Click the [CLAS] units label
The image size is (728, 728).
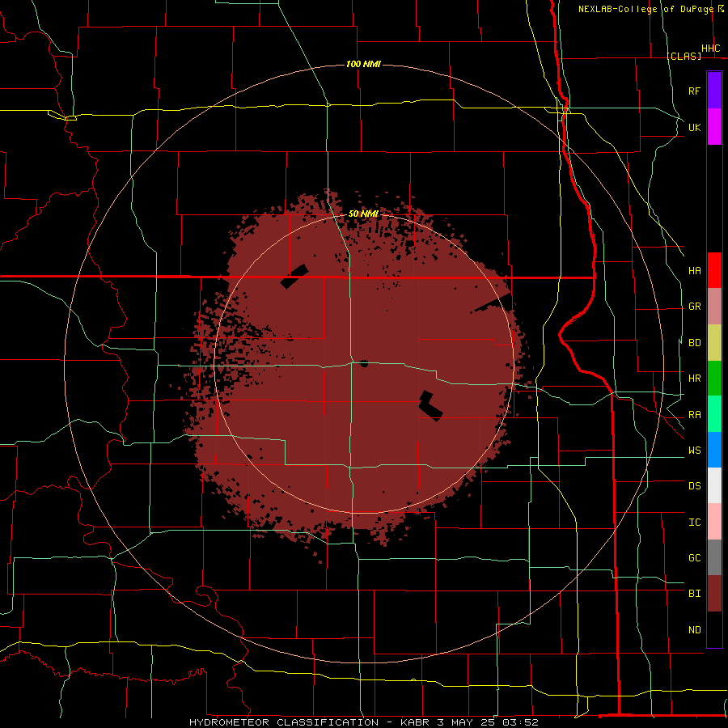tap(684, 56)
